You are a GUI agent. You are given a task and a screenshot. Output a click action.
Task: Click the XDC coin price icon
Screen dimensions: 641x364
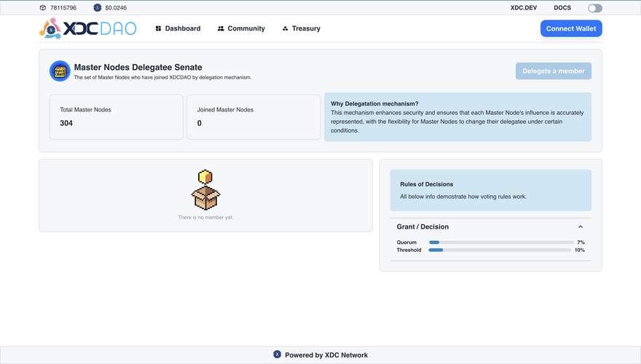(98, 8)
